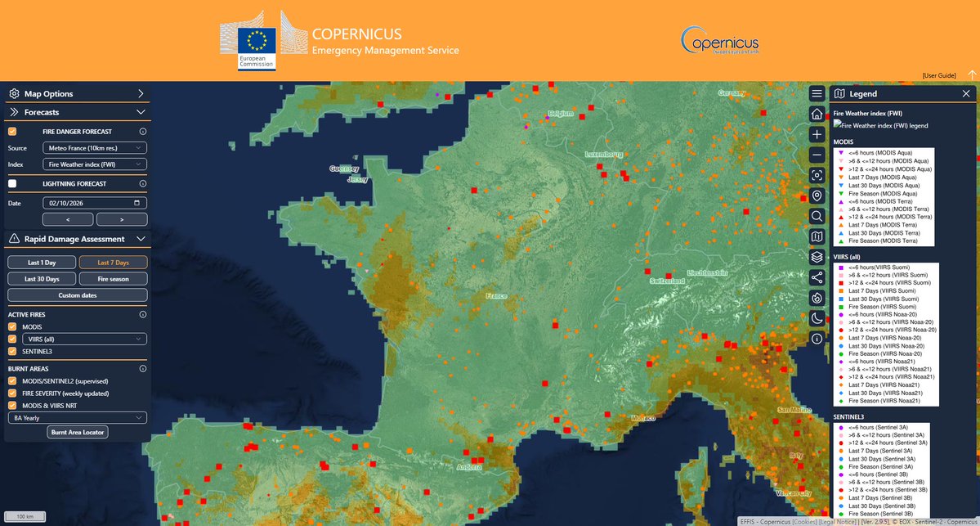Uncheck the VIIRS active fires checkbox
This screenshot has height=526, width=980.
(12, 339)
